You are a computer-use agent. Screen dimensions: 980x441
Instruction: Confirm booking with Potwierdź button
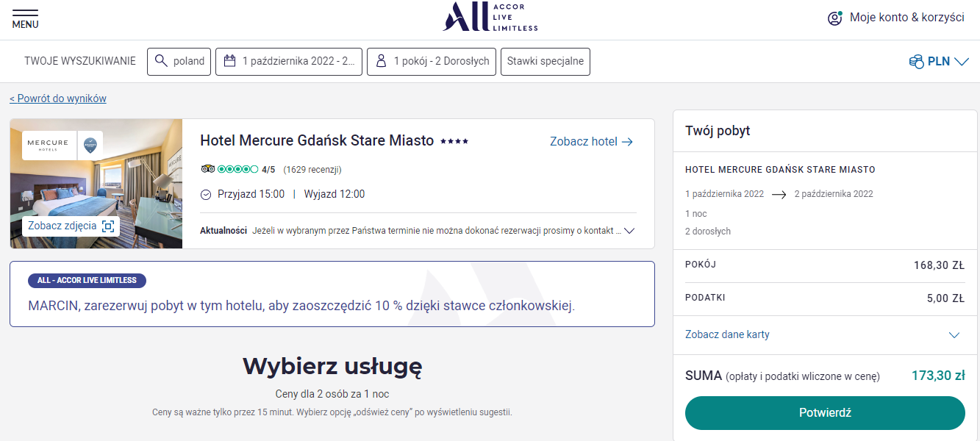tap(825, 413)
